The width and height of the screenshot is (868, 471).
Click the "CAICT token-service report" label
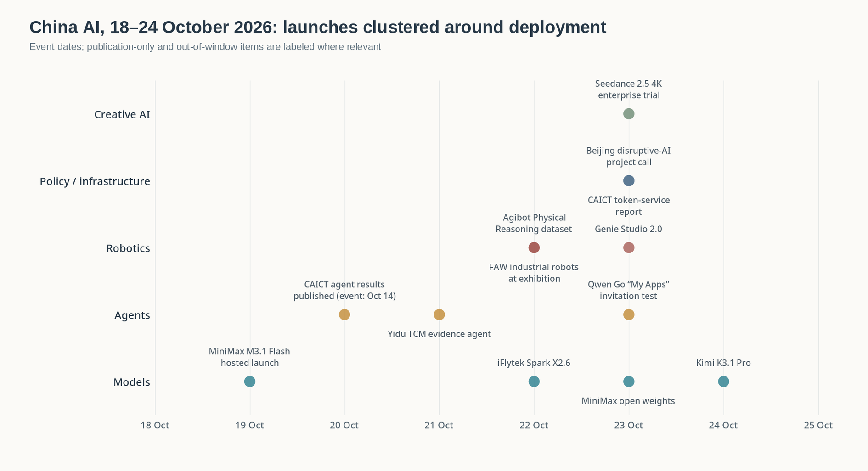coord(629,206)
